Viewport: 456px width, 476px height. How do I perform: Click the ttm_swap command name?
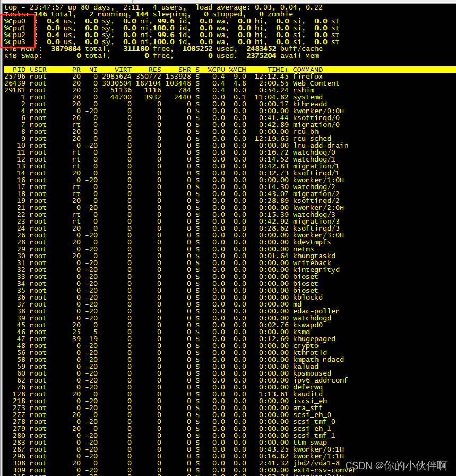point(310,443)
